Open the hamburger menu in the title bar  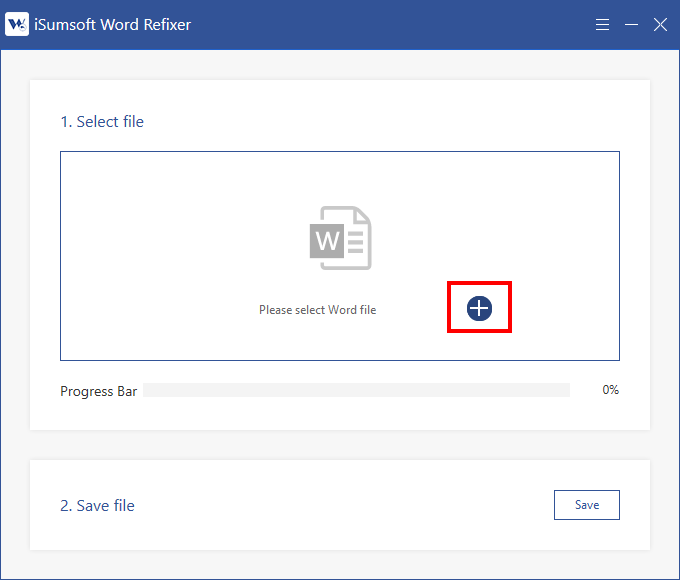(x=602, y=24)
